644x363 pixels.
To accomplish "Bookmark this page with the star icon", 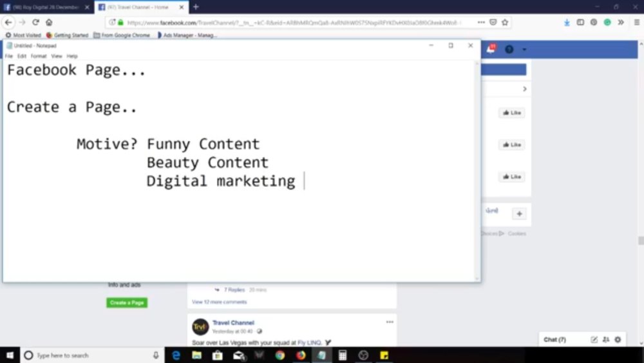I will [505, 22].
